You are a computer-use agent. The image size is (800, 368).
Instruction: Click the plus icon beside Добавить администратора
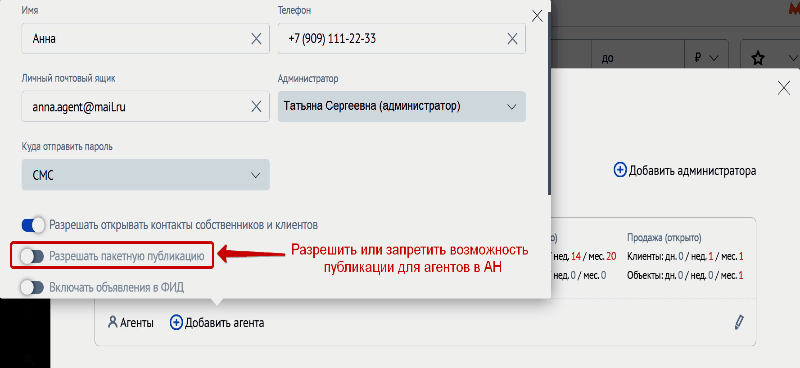(x=619, y=170)
